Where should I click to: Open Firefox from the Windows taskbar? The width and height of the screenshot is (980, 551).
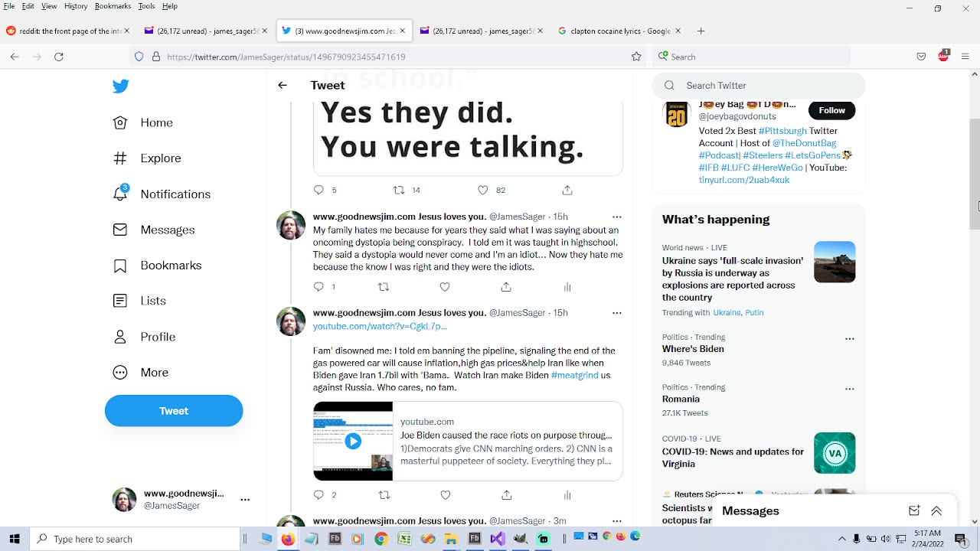(287, 539)
